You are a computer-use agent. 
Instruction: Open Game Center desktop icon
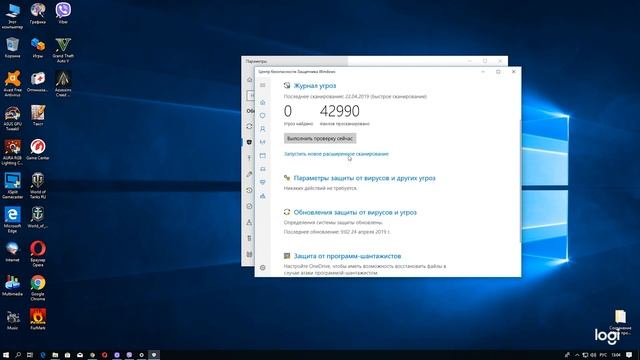point(38,149)
